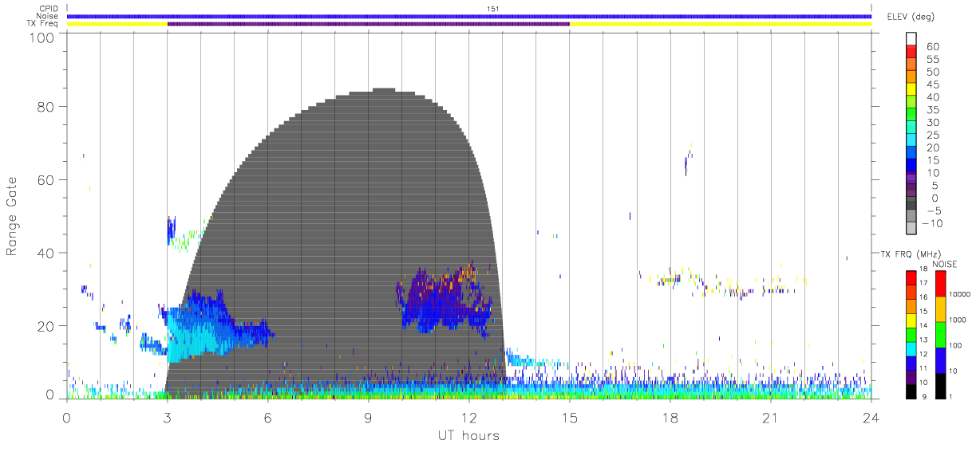Image resolution: width=980 pixels, height=452 pixels.
Task: Click the 21 tick on UT hours axis
Action: tap(770, 419)
